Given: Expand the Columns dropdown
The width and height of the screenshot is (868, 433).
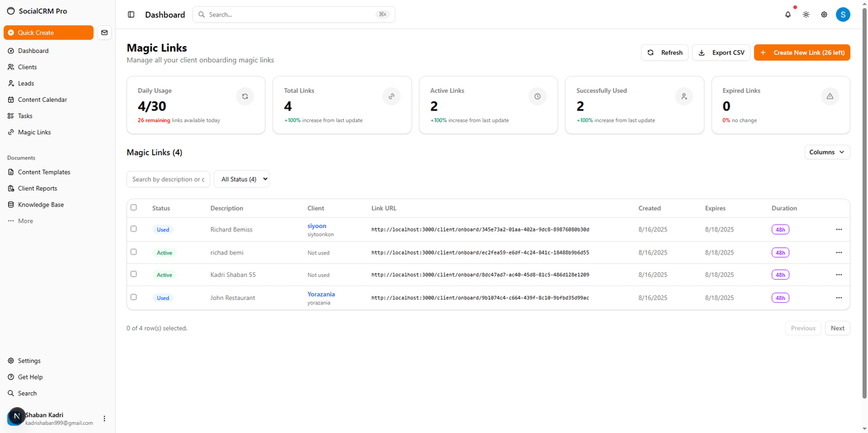Looking at the screenshot, I should coord(827,152).
